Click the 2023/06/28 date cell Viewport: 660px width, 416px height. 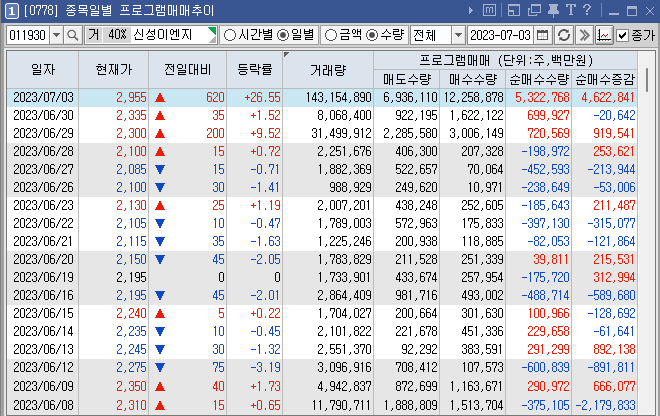click(x=43, y=152)
